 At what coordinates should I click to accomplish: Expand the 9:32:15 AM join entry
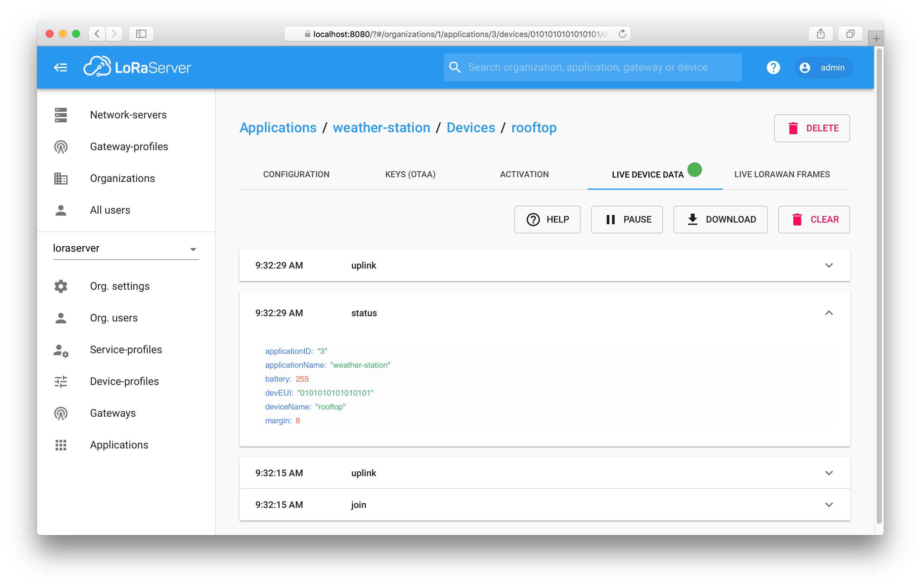(x=545, y=505)
